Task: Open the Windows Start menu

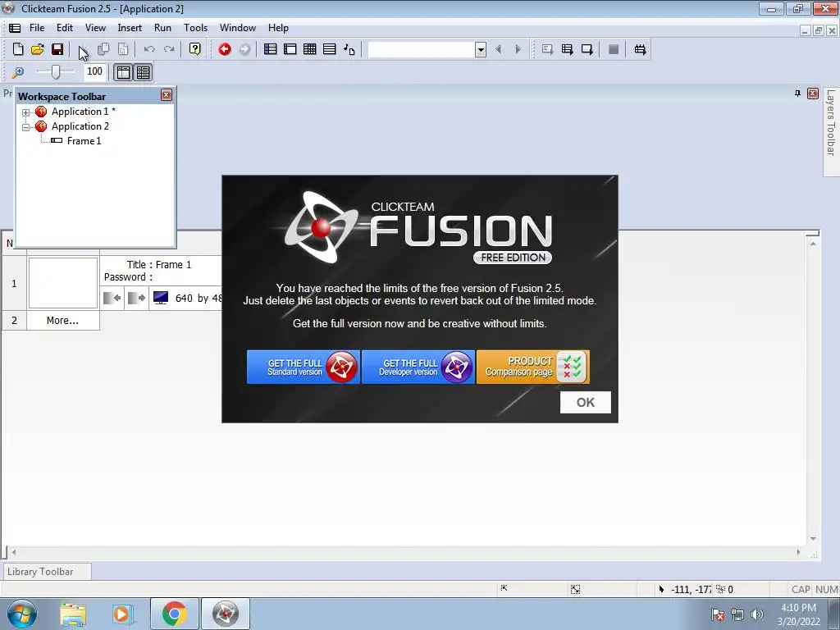Action: pos(22,614)
